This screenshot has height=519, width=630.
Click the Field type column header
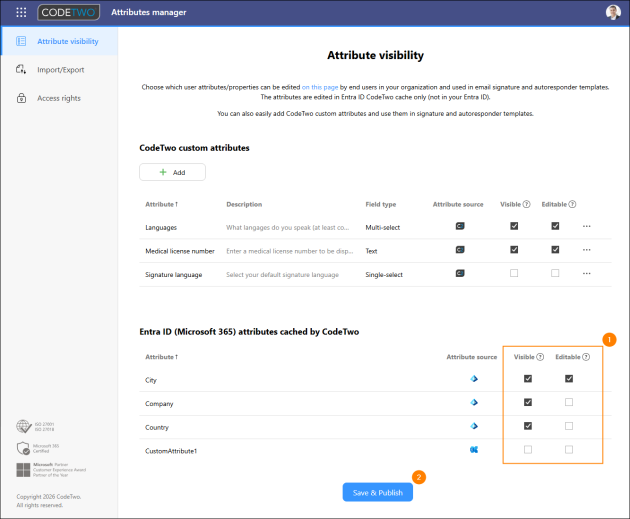tap(380, 204)
